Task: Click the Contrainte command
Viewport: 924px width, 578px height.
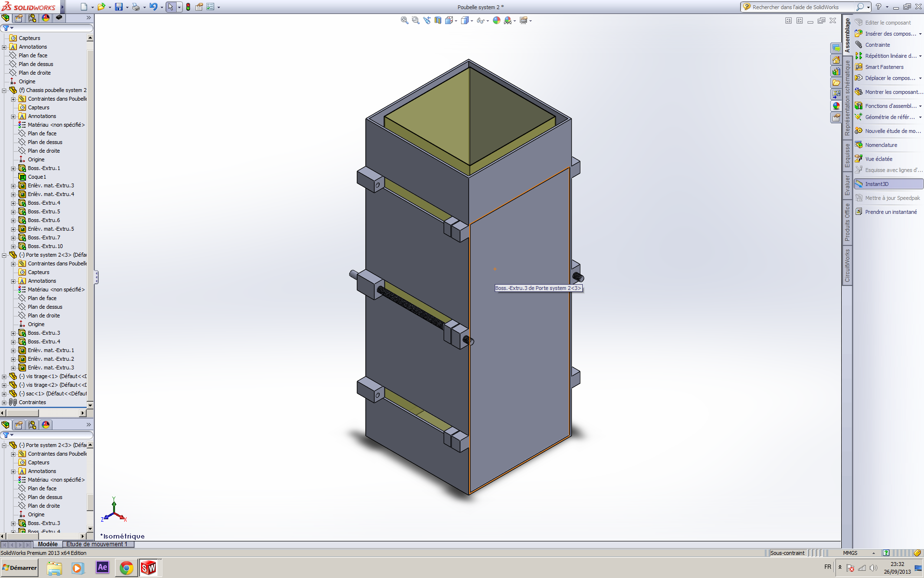Action: (877, 45)
